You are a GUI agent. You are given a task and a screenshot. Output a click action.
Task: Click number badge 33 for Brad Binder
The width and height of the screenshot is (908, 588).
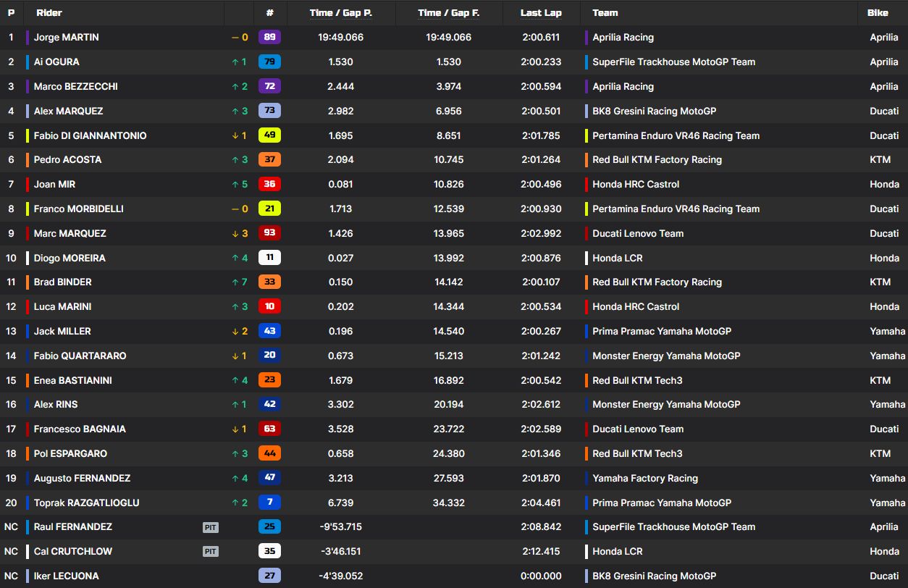(269, 282)
